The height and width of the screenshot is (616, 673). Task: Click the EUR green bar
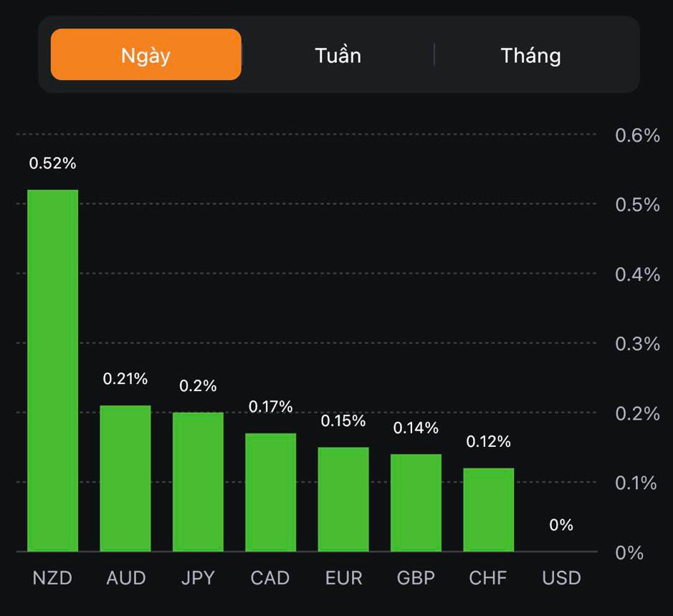point(343,499)
